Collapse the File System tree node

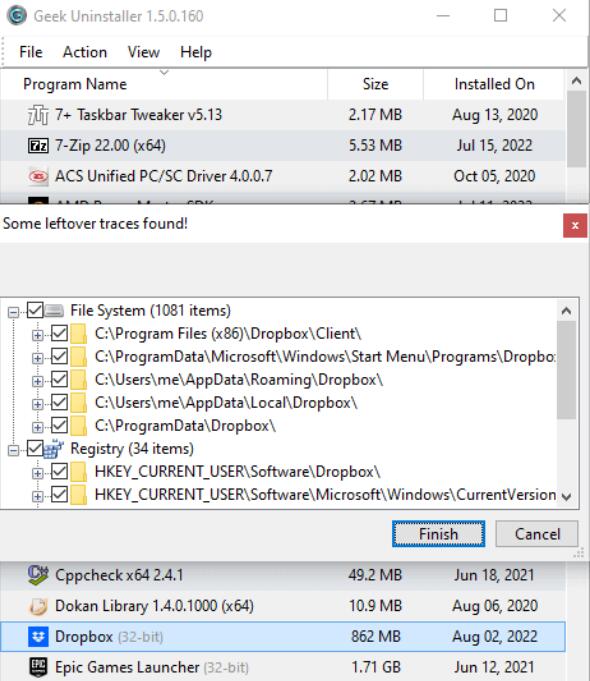coord(13,312)
